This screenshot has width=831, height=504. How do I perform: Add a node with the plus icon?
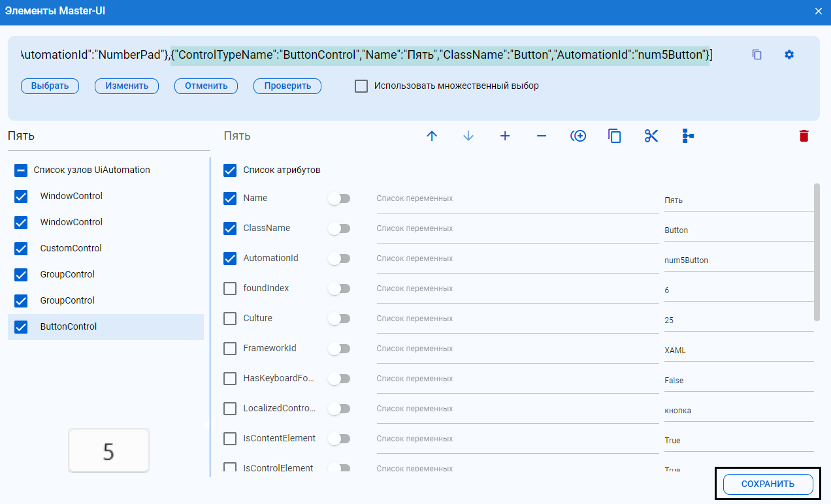pyautogui.click(x=505, y=136)
